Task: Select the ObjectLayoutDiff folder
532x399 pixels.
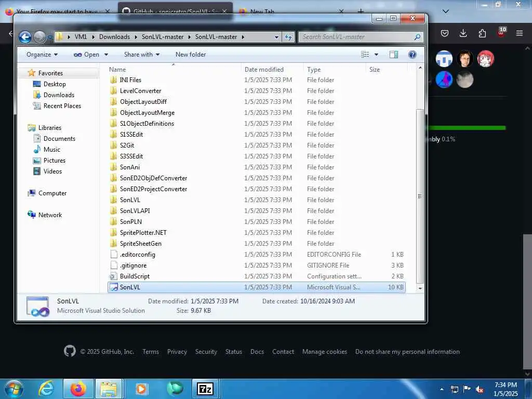Action: [143, 101]
